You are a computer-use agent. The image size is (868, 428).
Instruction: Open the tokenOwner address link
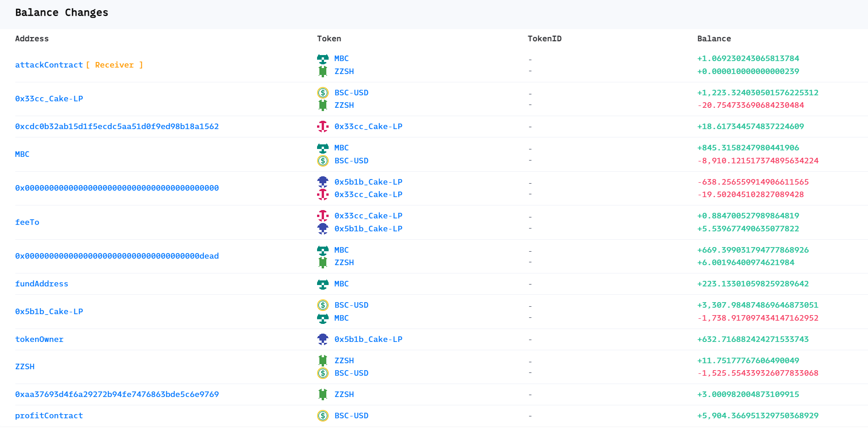39,339
